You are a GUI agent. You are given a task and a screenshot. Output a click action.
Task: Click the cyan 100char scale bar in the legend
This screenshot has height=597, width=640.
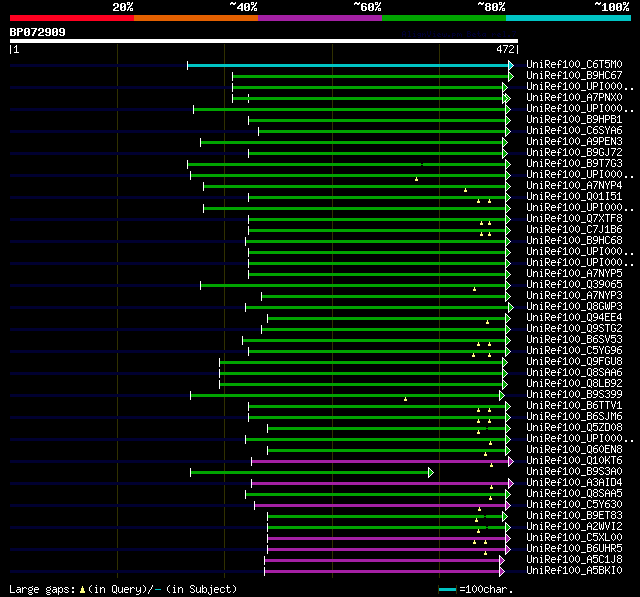point(447,589)
